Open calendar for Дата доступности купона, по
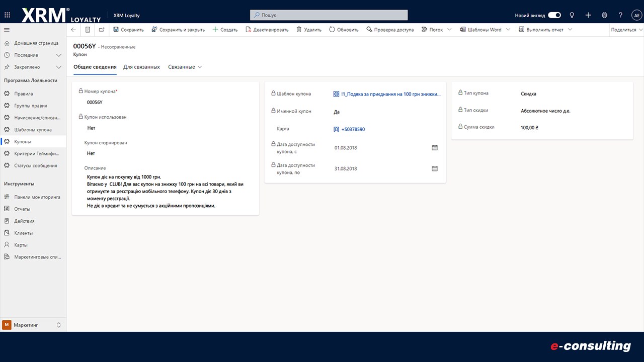 click(x=435, y=168)
